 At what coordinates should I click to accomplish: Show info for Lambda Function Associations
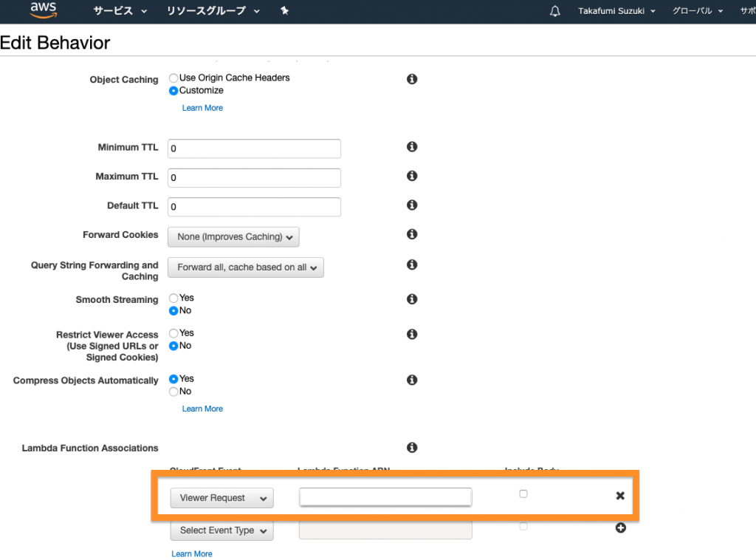tap(412, 448)
